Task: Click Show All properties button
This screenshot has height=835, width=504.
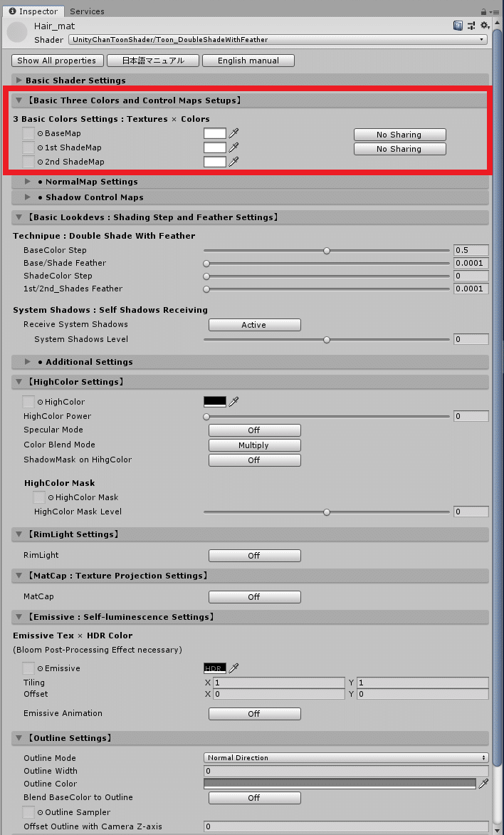Action: [57, 61]
